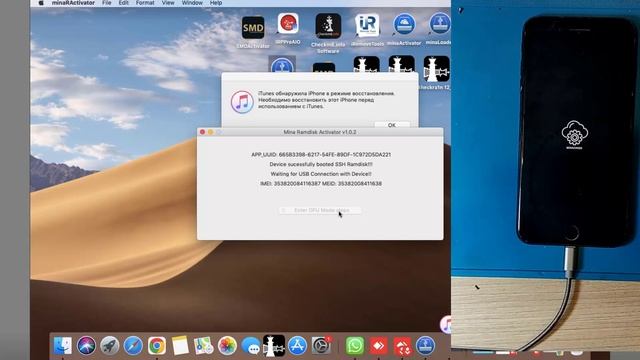Viewport: 640px width, 360px height.
Task: Open App Store from the Dock
Action: 298,346
